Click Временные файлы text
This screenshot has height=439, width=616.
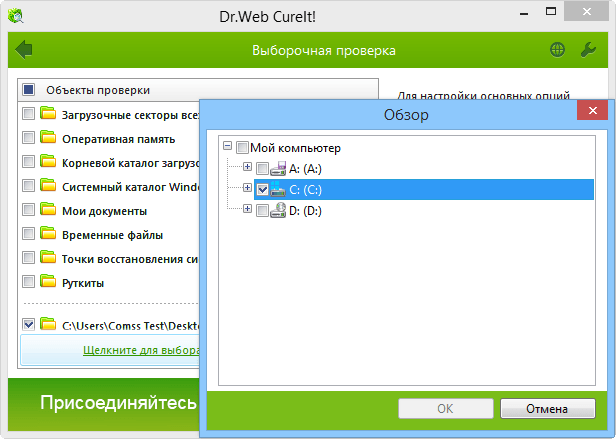(x=112, y=235)
